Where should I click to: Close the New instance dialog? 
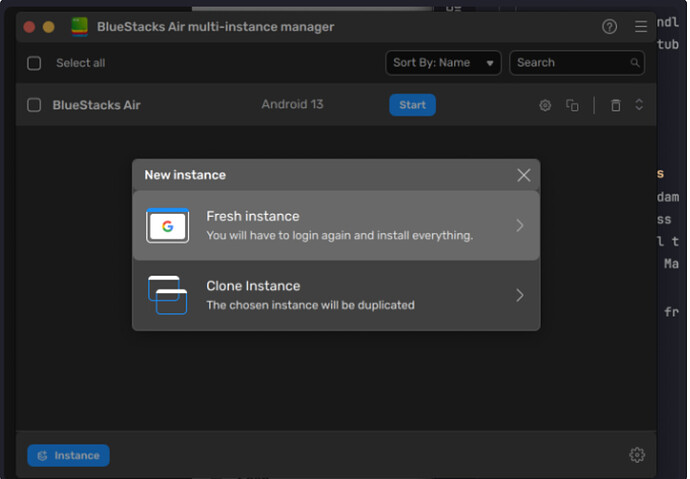click(524, 175)
